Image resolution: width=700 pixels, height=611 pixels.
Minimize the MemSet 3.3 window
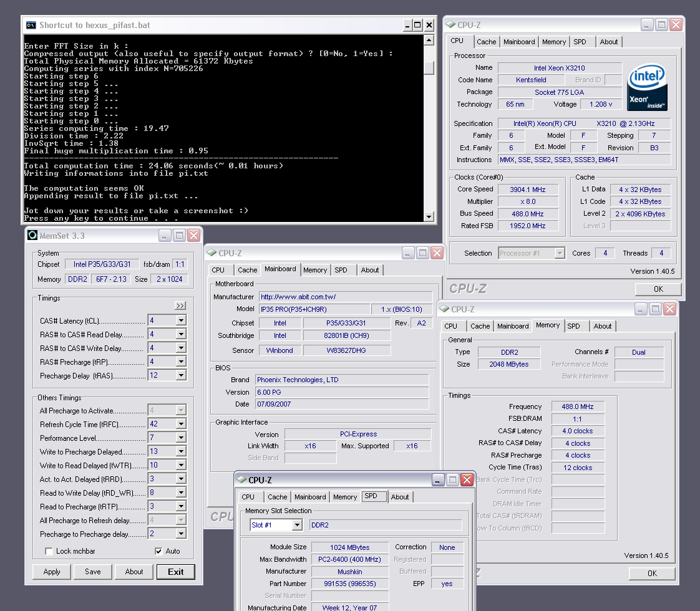[165, 236]
